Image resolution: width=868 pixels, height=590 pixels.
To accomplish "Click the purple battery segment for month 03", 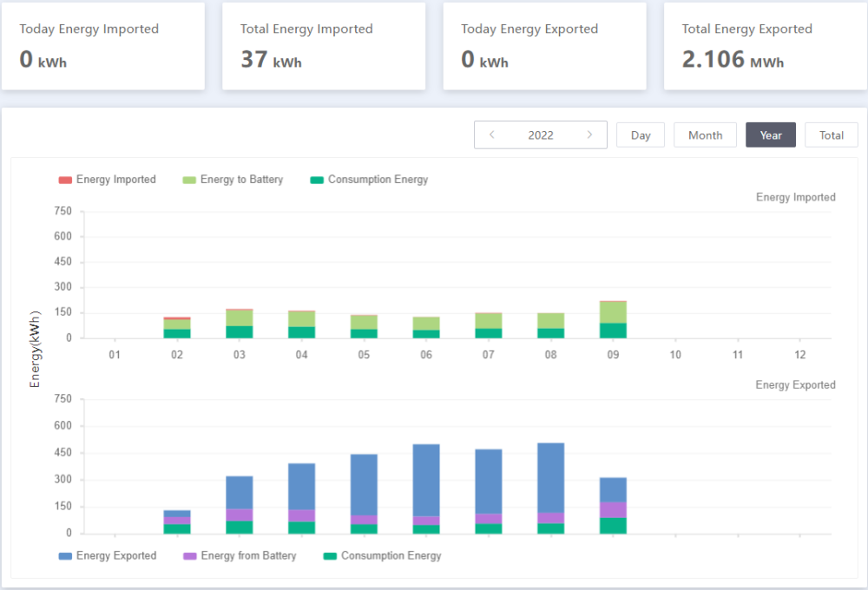I will point(240,515).
